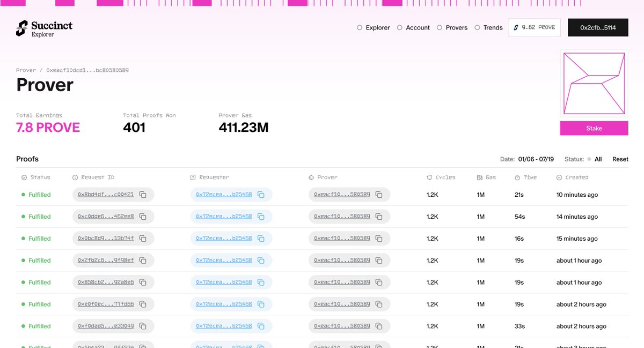The width and height of the screenshot is (644, 348).
Task: Click the Gas column header icon
Action: [x=479, y=177]
